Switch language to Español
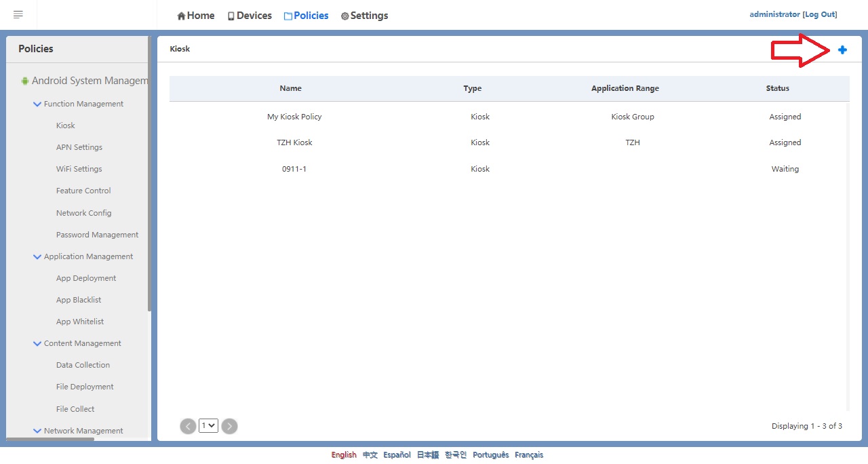This screenshot has height=464, width=868. (x=397, y=455)
